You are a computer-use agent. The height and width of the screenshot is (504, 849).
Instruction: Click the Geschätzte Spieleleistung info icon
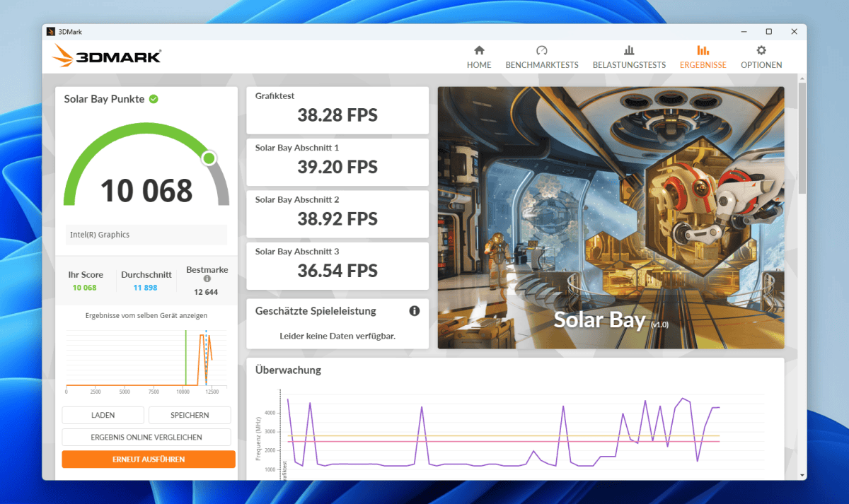(x=415, y=311)
